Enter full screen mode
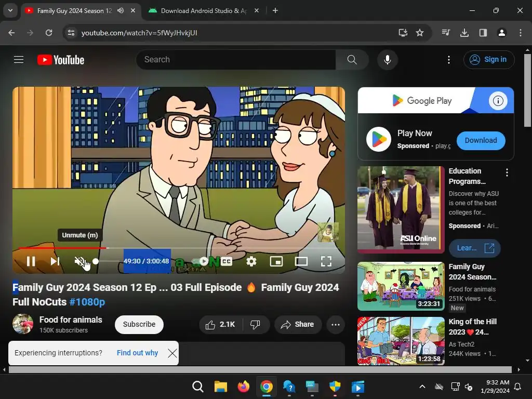The width and height of the screenshot is (532, 399). coord(326,261)
